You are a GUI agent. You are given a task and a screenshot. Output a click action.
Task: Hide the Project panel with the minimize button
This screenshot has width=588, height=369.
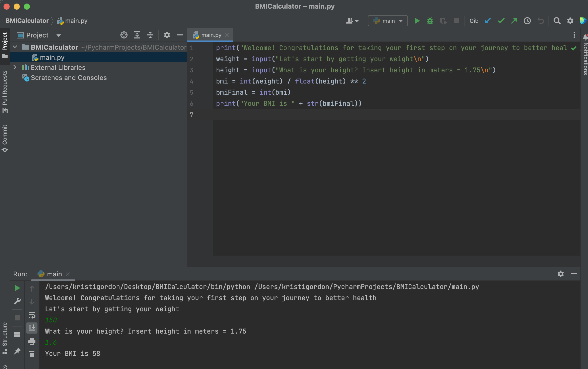(x=180, y=35)
